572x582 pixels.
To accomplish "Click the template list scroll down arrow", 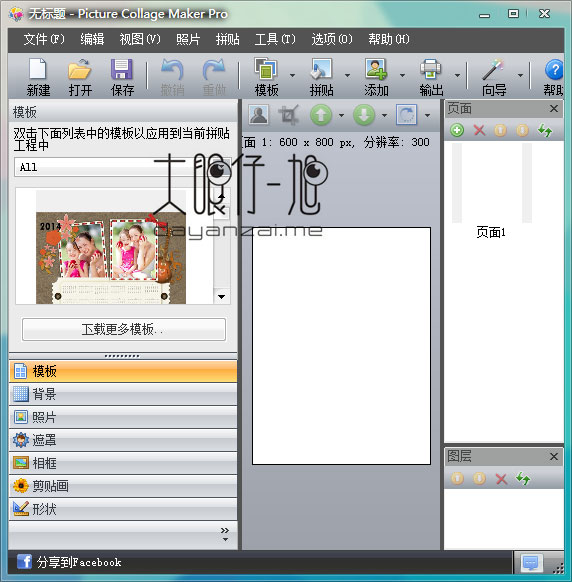I will [x=222, y=297].
